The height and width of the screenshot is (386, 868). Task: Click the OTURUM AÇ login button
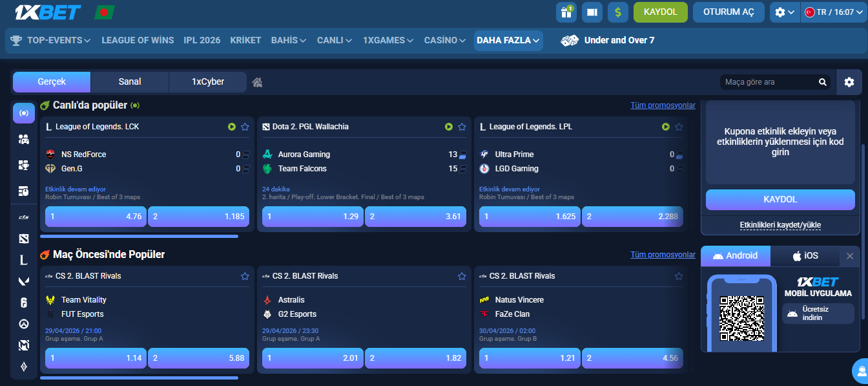(x=729, y=12)
